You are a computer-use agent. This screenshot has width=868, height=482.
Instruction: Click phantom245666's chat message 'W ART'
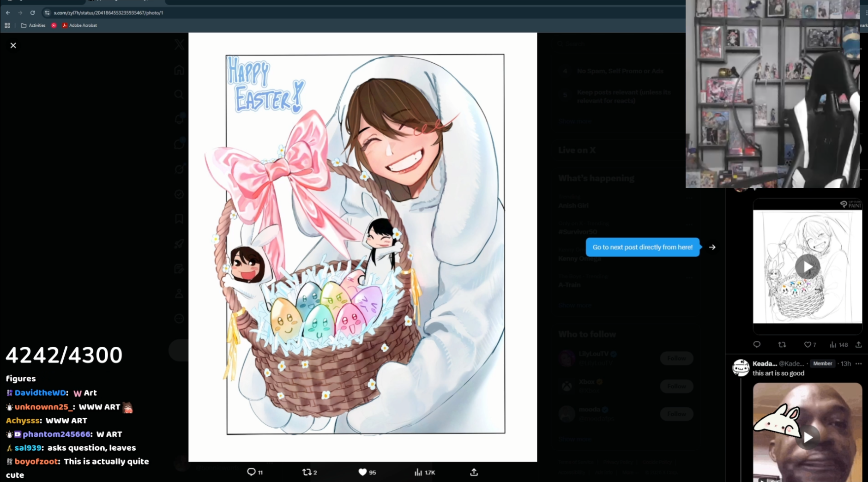(109, 434)
